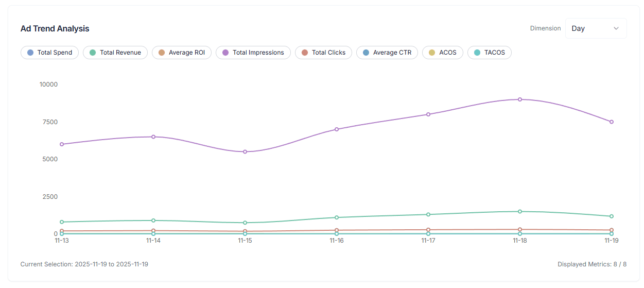
Task: Toggle the Average ROI metric chip
Action: (182, 53)
